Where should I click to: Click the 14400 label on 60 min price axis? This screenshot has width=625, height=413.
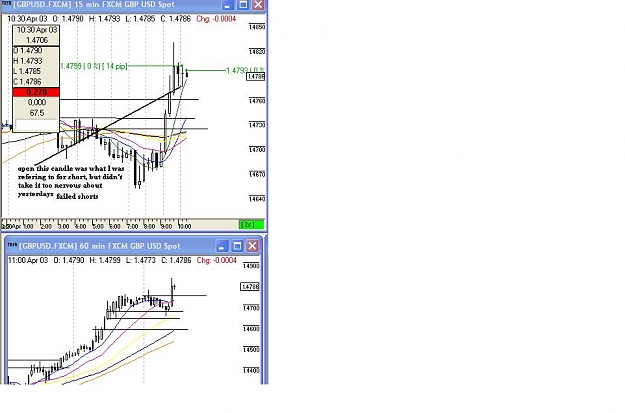(x=251, y=370)
